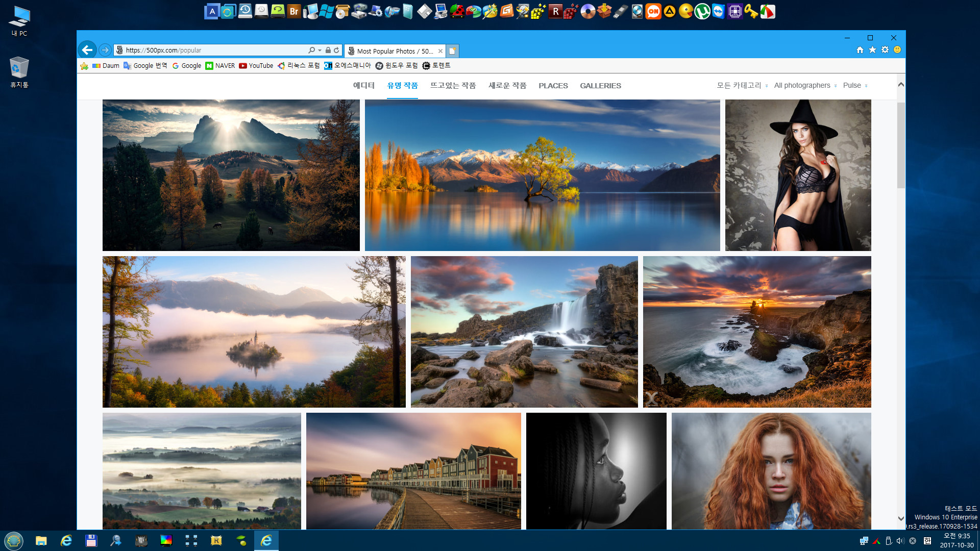Switch to the 뜨고있는 작품 tab
The width and height of the screenshot is (980, 551).
453,85
